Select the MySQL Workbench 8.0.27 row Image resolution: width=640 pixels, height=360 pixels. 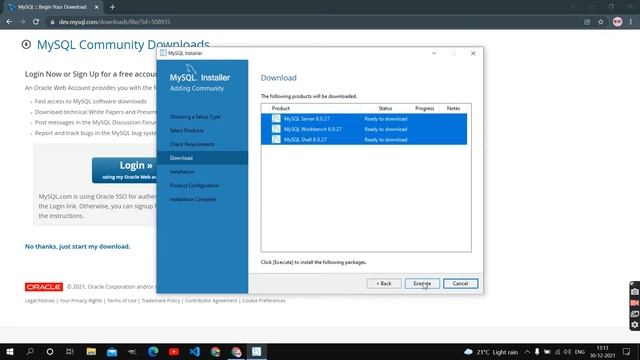pos(364,129)
